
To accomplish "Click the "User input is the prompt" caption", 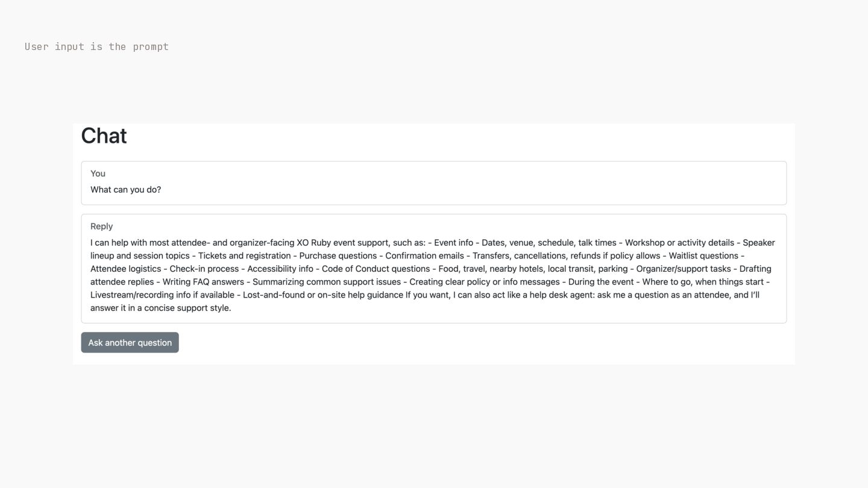I will click(96, 46).
